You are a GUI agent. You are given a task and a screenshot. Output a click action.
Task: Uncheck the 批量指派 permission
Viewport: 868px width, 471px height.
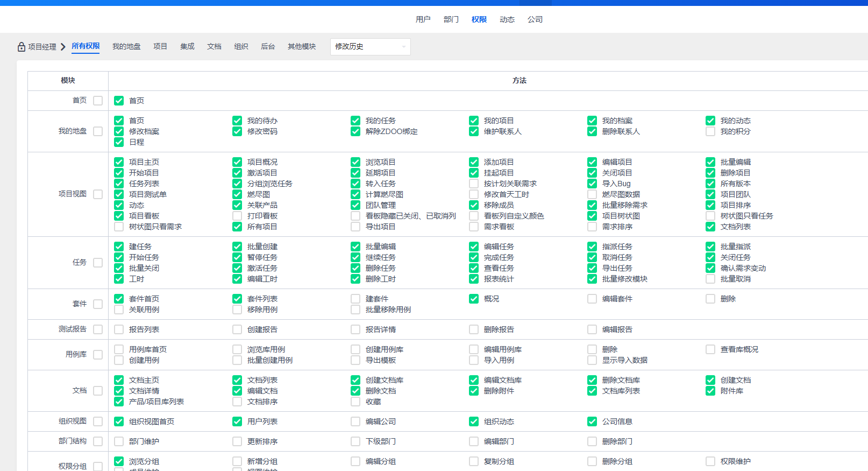pos(710,247)
